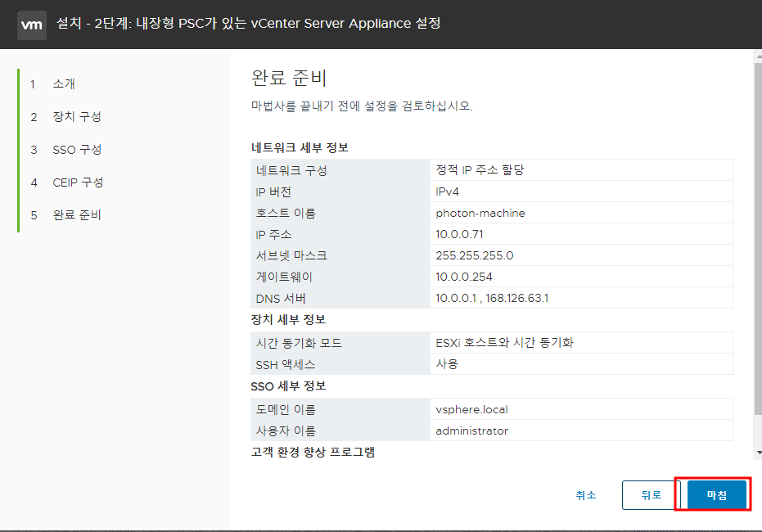Click the 시간 동기화 모드 label
762x532 pixels.
coord(299,343)
